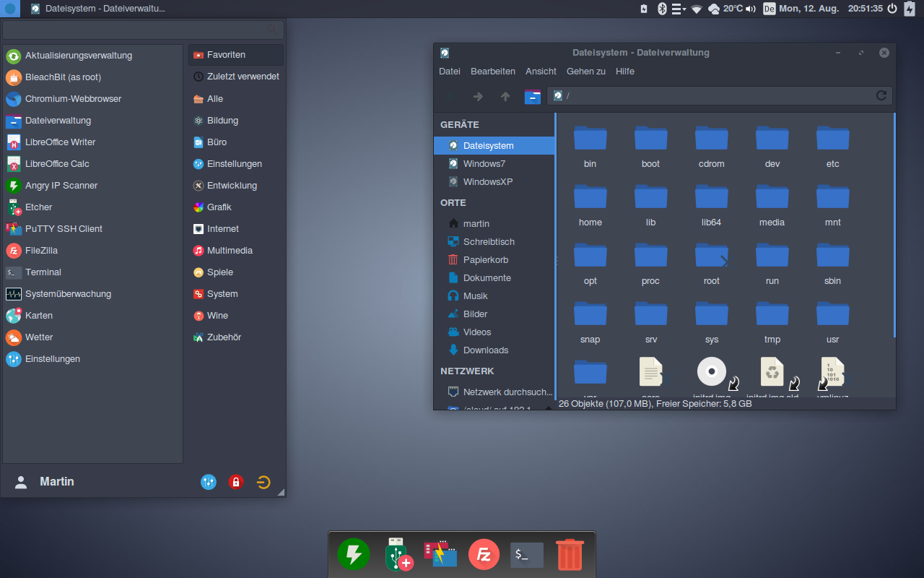Image resolution: width=924 pixels, height=578 pixels.
Task: Lock the screen via red lock icon
Action: click(236, 482)
